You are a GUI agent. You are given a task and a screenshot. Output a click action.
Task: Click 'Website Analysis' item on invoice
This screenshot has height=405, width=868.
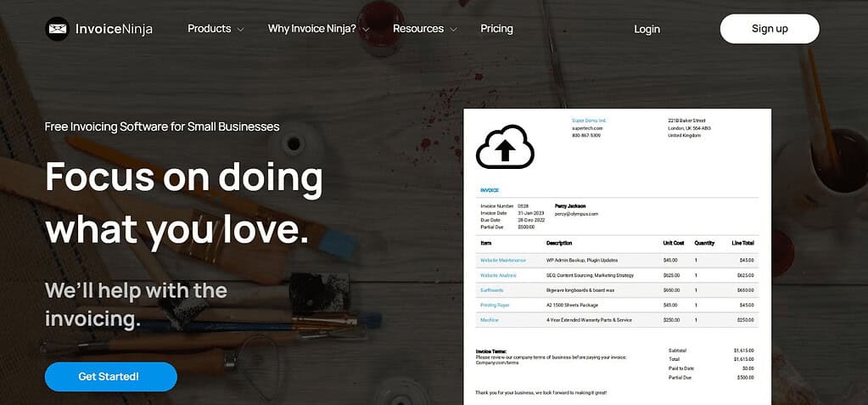[498, 275]
